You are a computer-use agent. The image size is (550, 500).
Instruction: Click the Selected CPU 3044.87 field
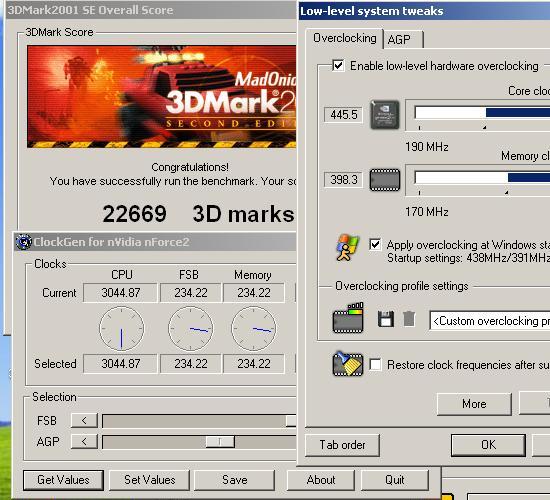120,364
